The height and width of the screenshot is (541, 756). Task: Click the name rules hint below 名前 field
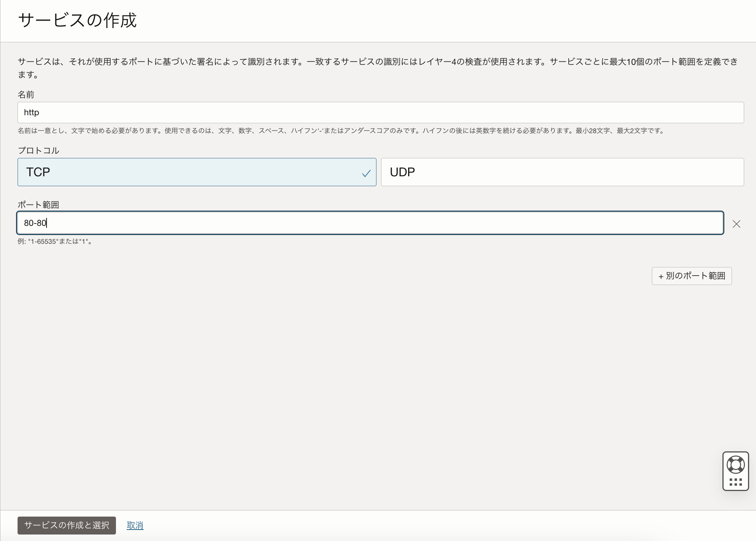pyautogui.click(x=341, y=131)
